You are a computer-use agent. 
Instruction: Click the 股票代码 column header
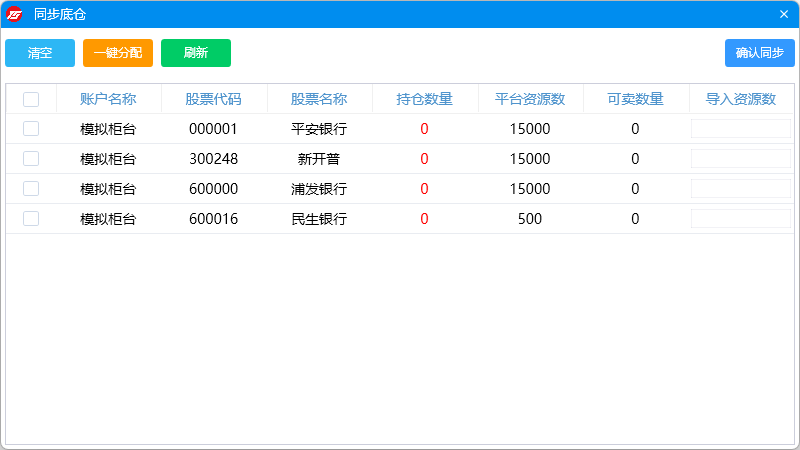point(213,99)
